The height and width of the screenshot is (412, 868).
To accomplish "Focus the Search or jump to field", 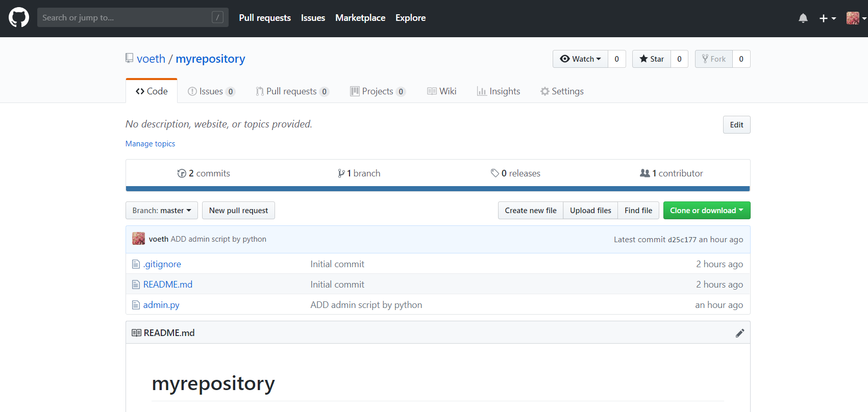I will point(133,17).
